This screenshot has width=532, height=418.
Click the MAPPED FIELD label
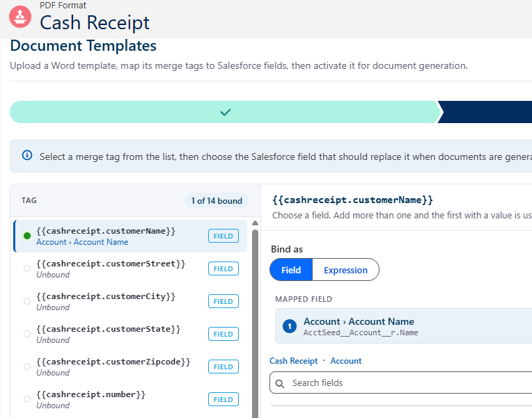click(x=304, y=299)
